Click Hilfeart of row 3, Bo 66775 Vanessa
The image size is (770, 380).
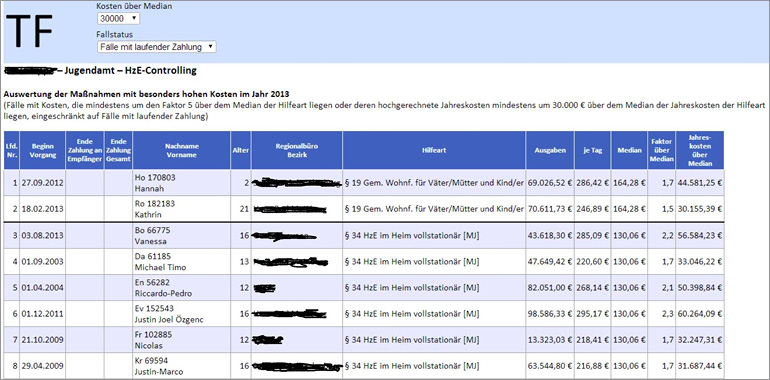tap(412, 235)
